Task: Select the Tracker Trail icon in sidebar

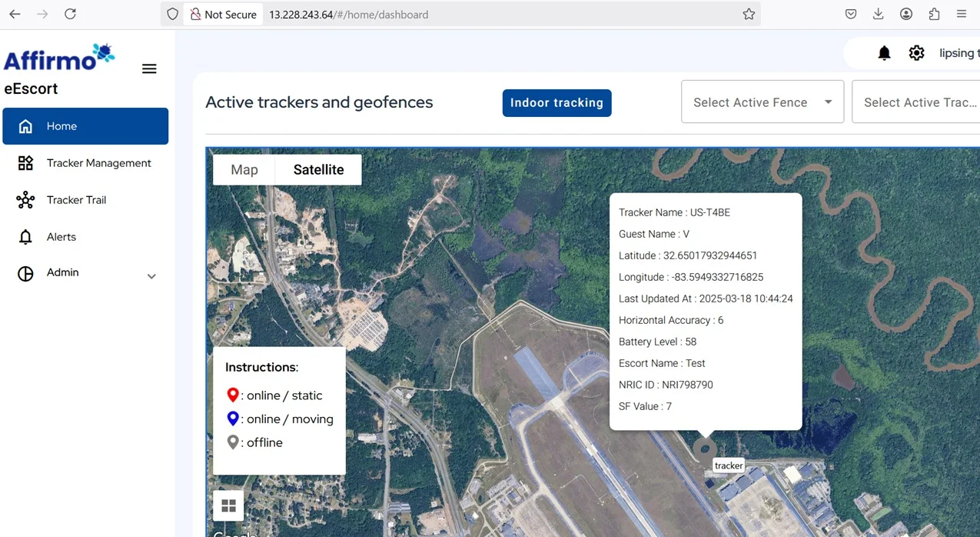Action: [x=25, y=199]
